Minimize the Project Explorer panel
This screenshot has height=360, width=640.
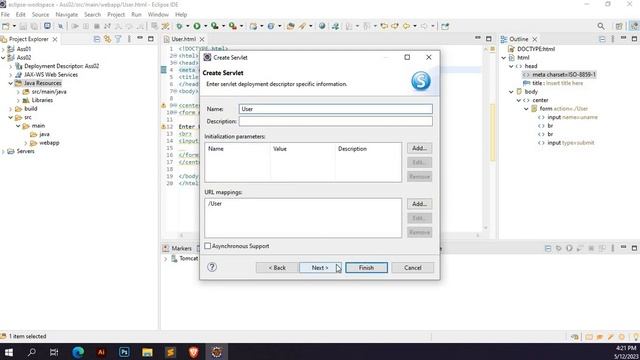pos(140,38)
